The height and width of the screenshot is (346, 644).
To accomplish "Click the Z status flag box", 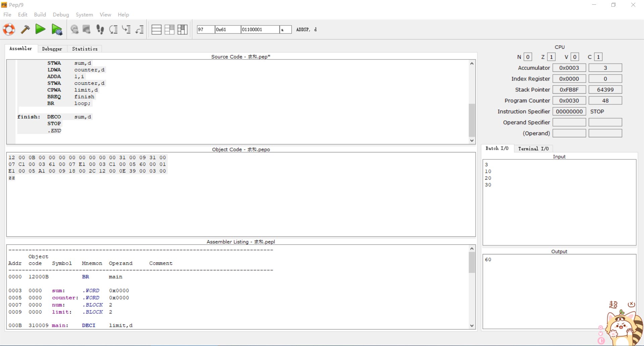I will [x=551, y=57].
